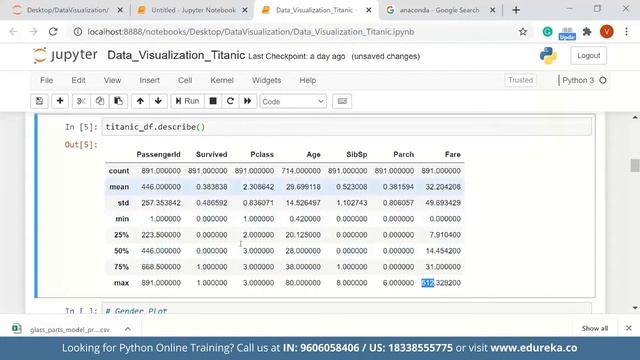Paste cells below icon
Viewport: 640px width, 360px height.
(x=118, y=101)
